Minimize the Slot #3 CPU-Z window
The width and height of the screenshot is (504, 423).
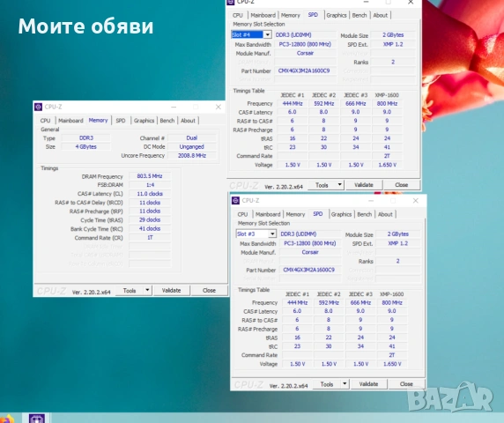(x=371, y=201)
